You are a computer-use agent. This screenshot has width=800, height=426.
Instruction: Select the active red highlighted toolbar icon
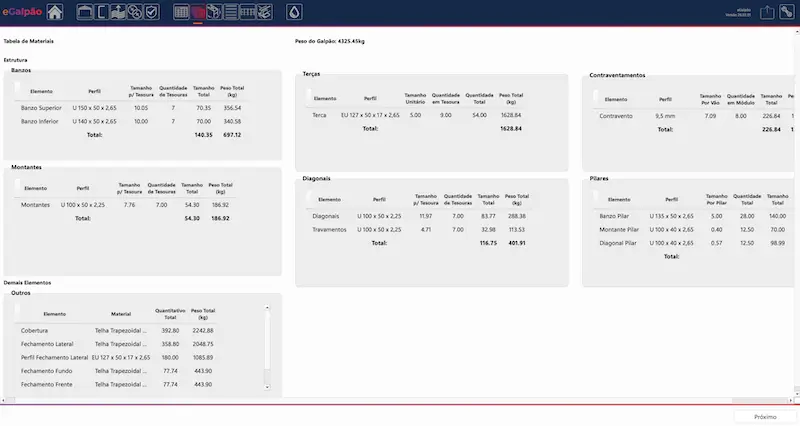click(x=198, y=12)
